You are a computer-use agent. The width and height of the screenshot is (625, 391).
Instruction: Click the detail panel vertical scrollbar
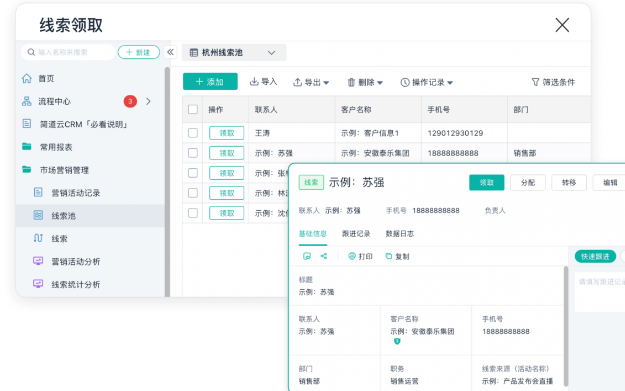pos(566,326)
